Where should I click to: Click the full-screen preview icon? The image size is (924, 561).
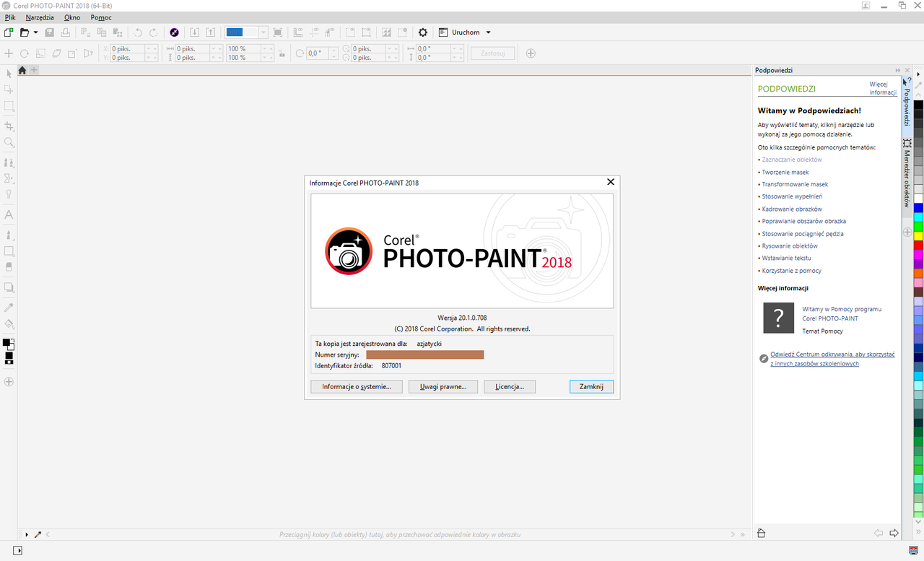[x=278, y=32]
